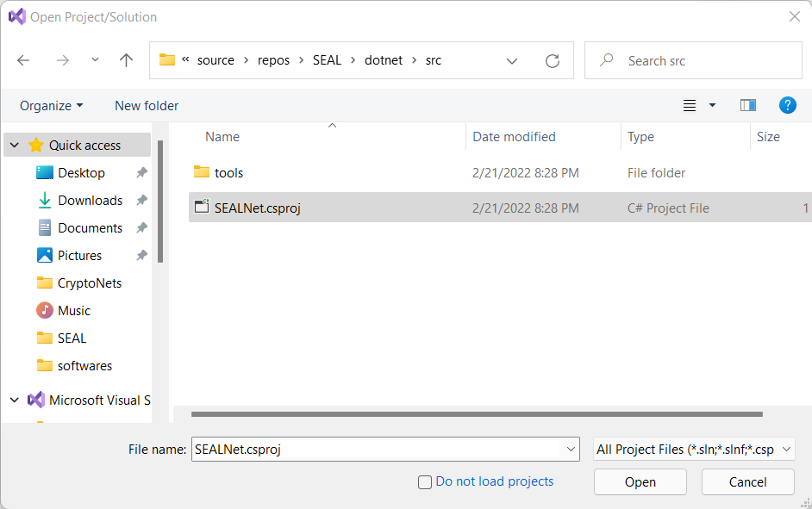Open the project file type filter dropdown
Screen dimensions: 812x509
(x=694, y=450)
